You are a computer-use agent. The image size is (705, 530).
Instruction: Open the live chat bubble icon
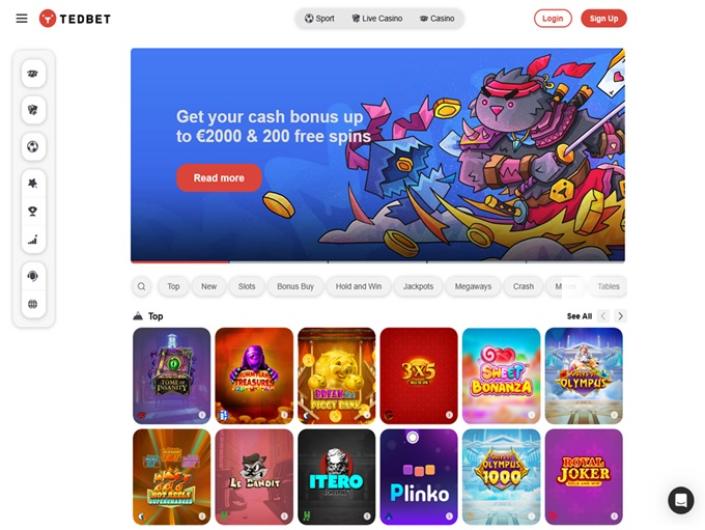click(x=681, y=500)
